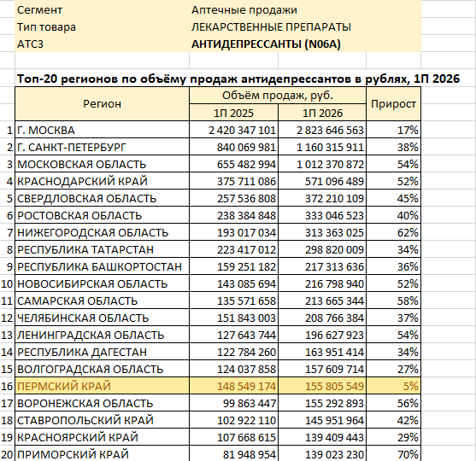Click the 1П 2026 column header
The height and width of the screenshot is (461, 476).
(x=322, y=113)
